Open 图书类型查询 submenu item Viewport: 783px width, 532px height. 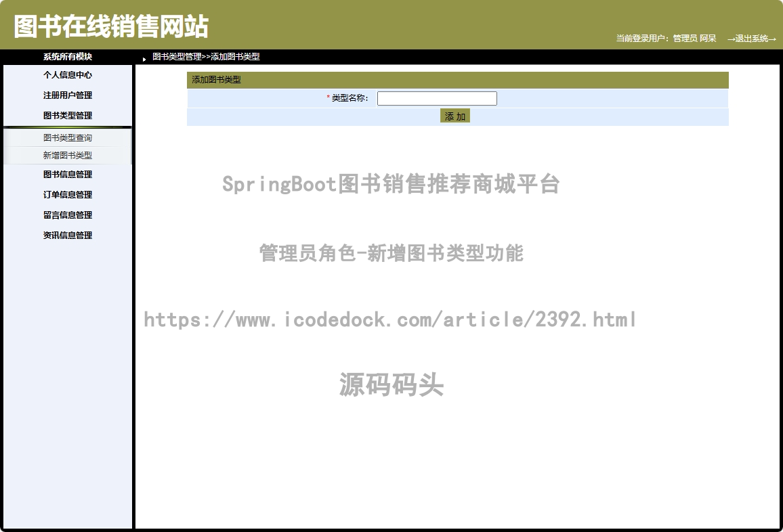pyautogui.click(x=68, y=138)
